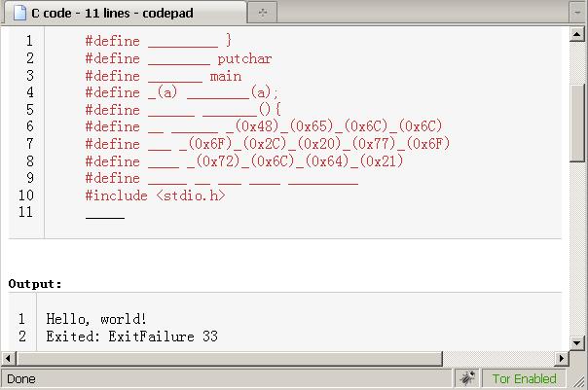The width and height of the screenshot is (588, 390).
Task: Select the 'C code - 11 lines - codepad' tab
Action: point(117,13)
